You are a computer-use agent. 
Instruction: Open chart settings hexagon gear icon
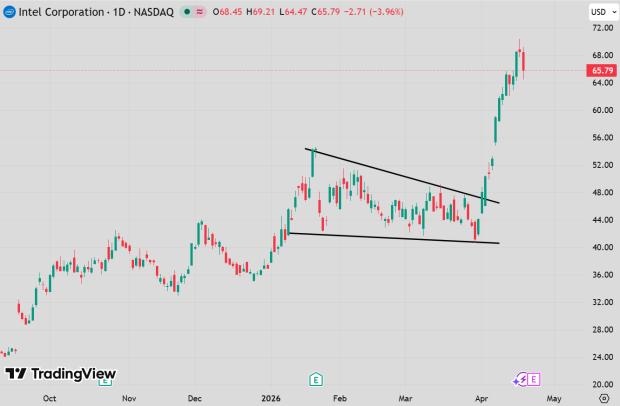[x=604, y=398]
